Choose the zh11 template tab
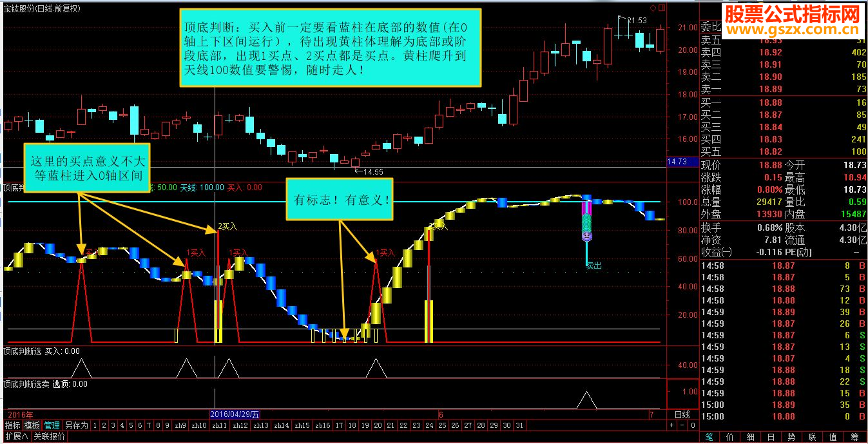 coord(220,425)
